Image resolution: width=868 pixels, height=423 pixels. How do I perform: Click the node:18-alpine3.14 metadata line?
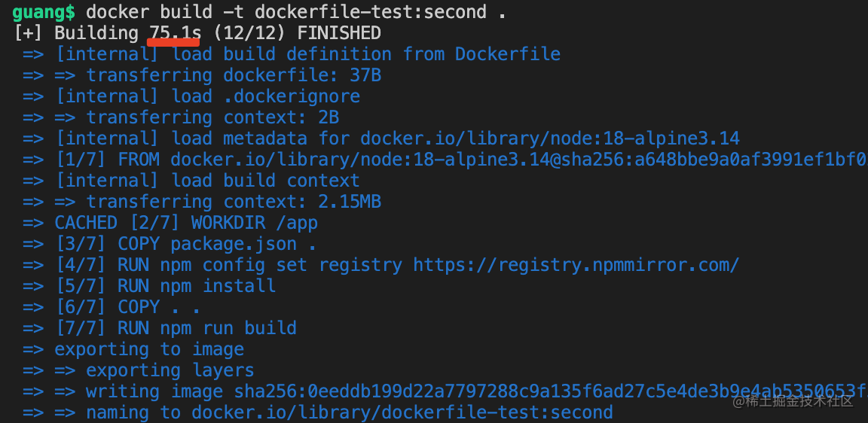(x=398, y=138)
